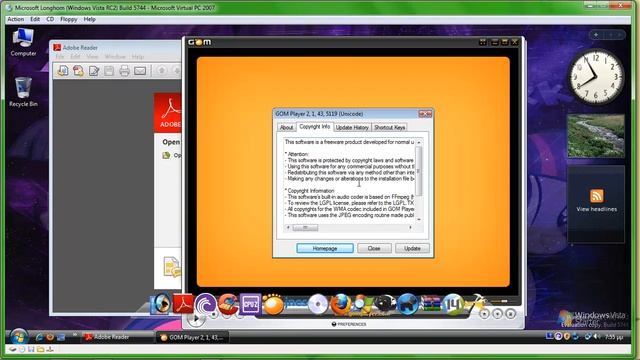Click Internet Explorer quick launch icon

pos(39,338)
